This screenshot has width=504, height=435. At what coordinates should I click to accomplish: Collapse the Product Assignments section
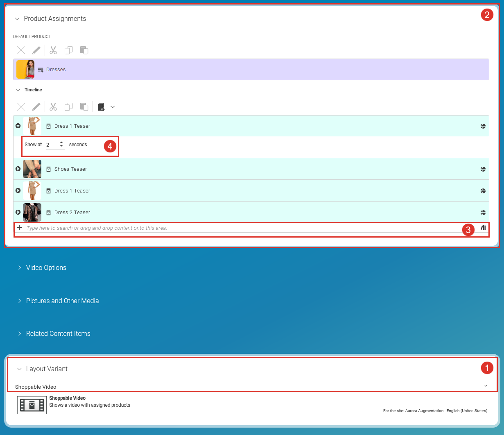click(x=16, y=18)
